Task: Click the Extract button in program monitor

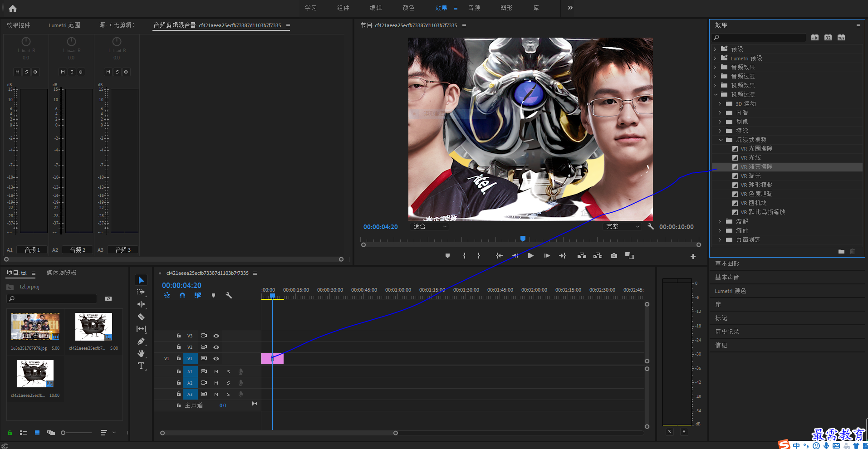Action: click(x=598, y=256)
